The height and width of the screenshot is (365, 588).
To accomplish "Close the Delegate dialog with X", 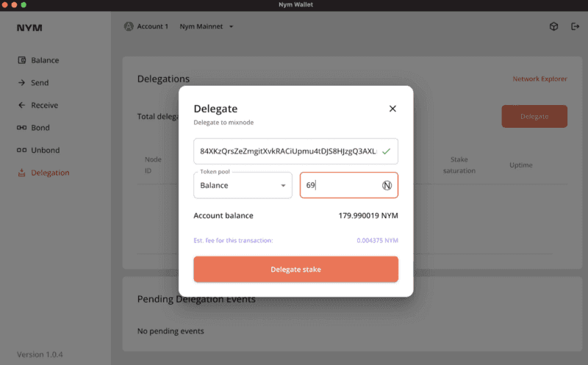I will 392,109.
